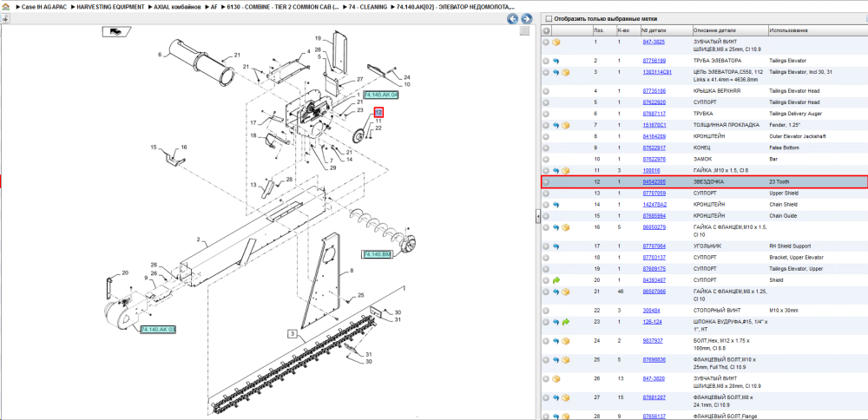Click the blue arrow icon on row 87756199
Viewport: 868px width, 420px height.
(556, 61)
